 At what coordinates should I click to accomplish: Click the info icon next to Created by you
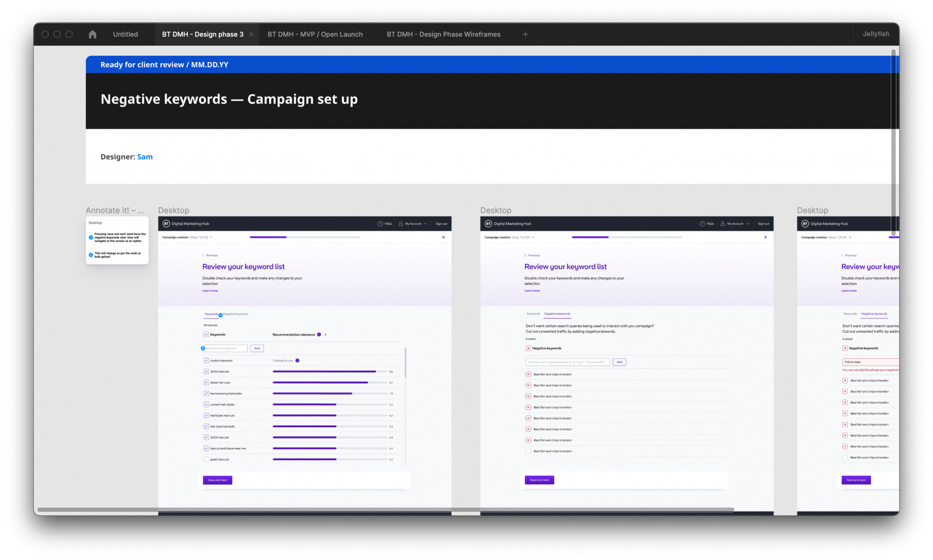[297, 361]
